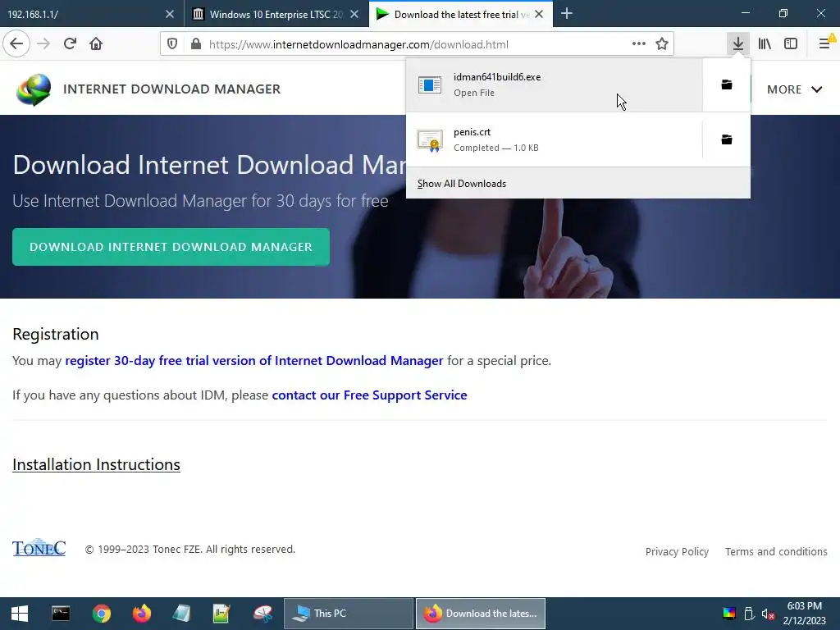The image size is (840, 630).
Task: Open the Privacy Policy footer link
Action: click(677, 552)
